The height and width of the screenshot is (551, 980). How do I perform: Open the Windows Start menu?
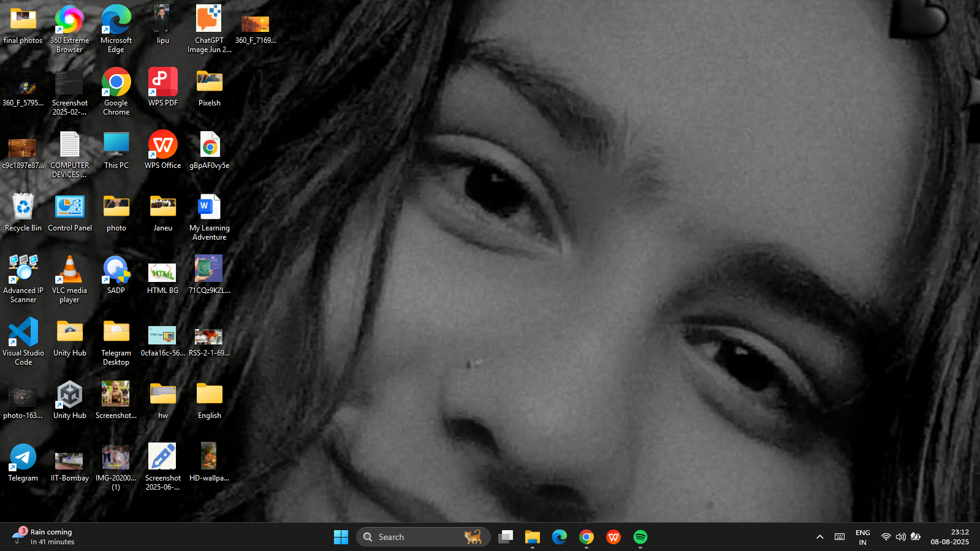click(341, 537)
